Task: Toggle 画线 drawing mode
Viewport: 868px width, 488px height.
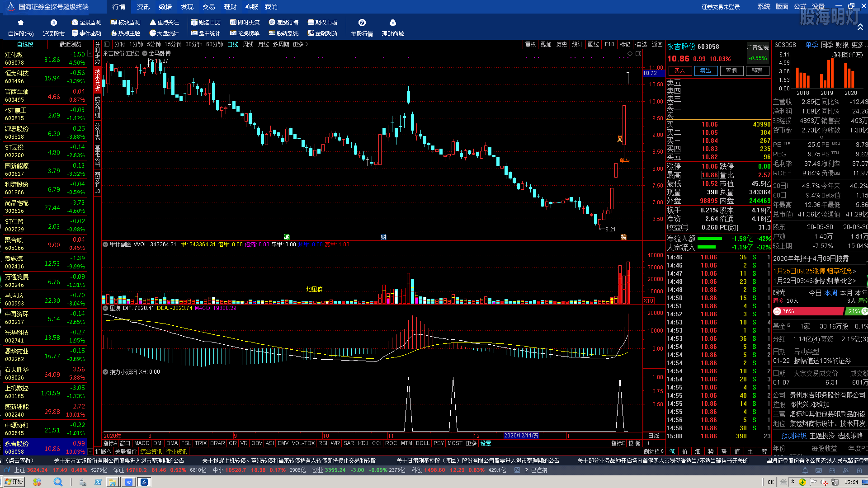Action: coord(593,44)
